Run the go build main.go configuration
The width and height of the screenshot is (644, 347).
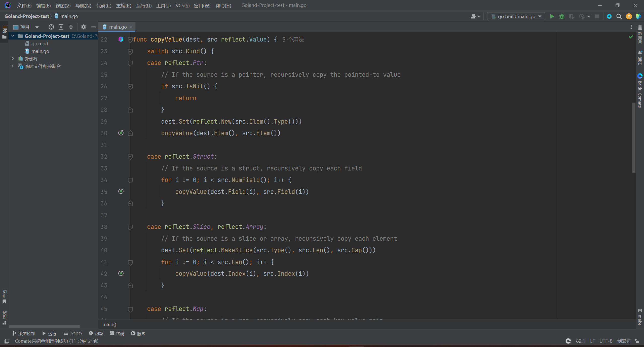coord(552,16)
